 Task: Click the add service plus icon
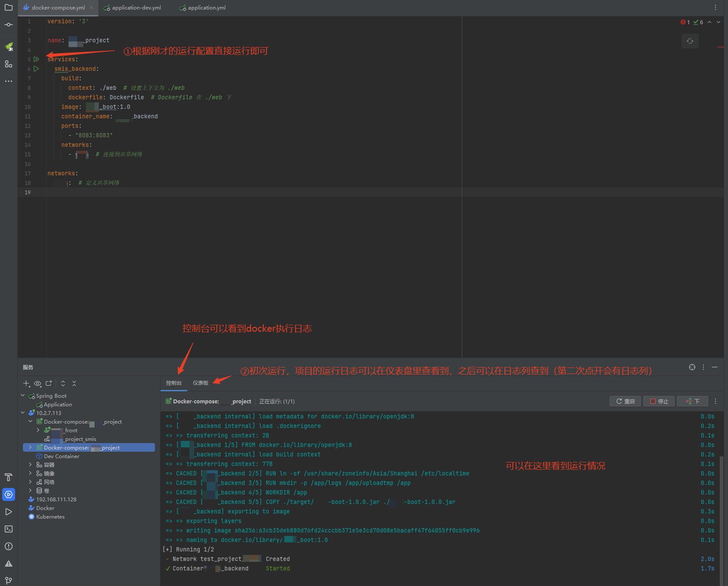pyautogui.click(x=26, y=383)
